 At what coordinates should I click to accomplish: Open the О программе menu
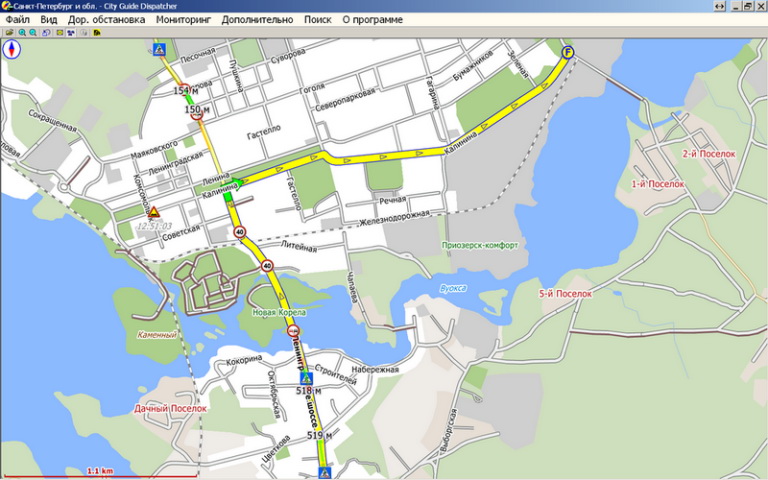tap(373, 19)
